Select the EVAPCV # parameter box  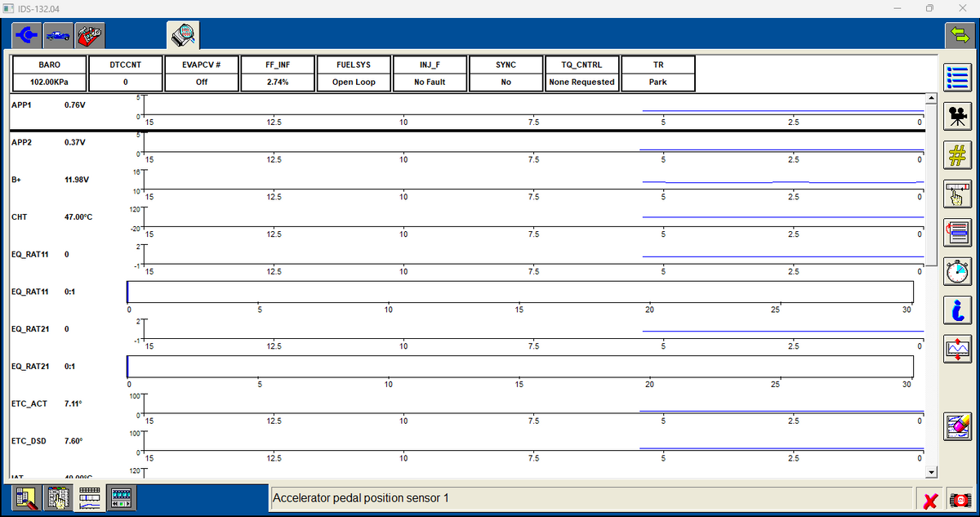pyautogui.click(x=201, y=74)
